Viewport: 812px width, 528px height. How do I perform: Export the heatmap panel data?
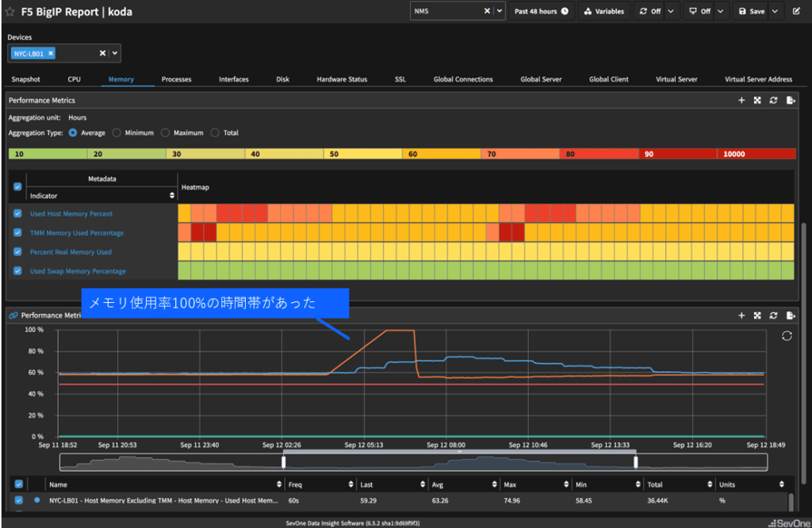[790, 101]
